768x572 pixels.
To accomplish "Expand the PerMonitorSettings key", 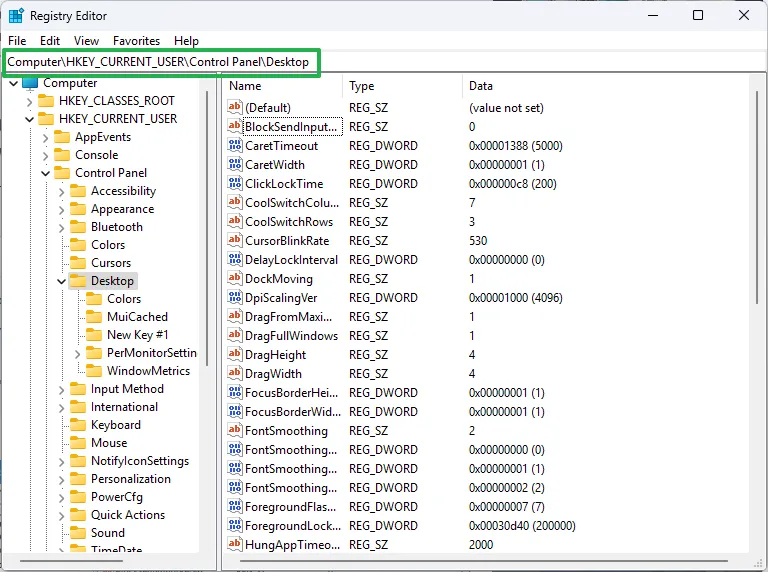I will [x=78, y=353].
